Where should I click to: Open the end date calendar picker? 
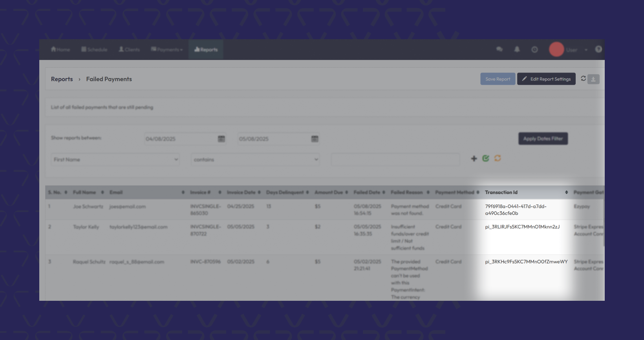[x=315, y=139]
